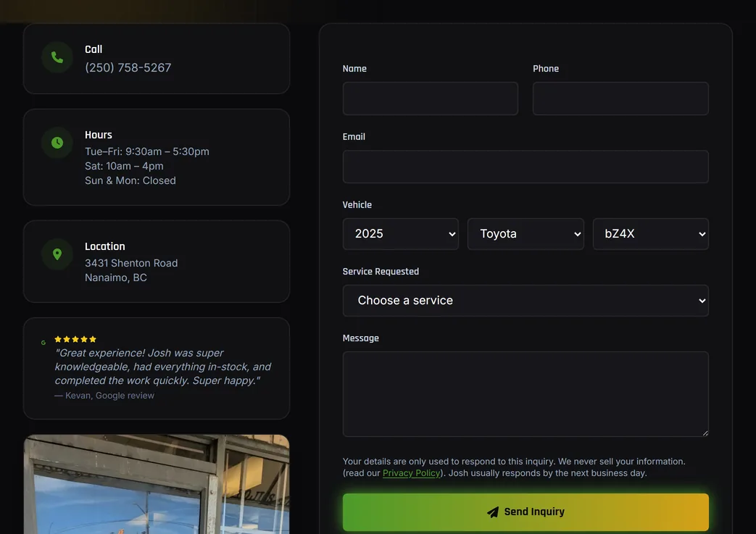Open the vehicle year dropdown showing 2025
Image resolution: width=756 pixels, height=534 pixels.
click(400, 234)
